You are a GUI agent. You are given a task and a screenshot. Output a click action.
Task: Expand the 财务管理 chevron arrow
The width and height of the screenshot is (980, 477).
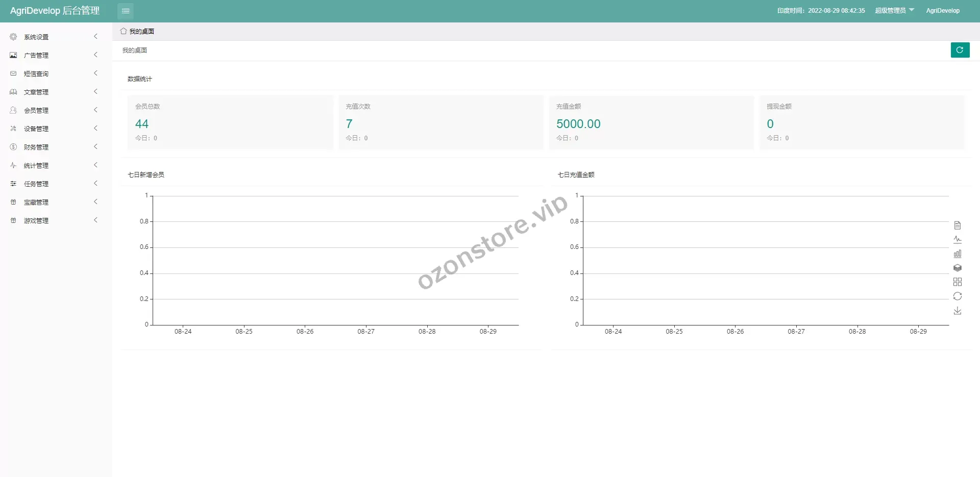click(95, 147)
